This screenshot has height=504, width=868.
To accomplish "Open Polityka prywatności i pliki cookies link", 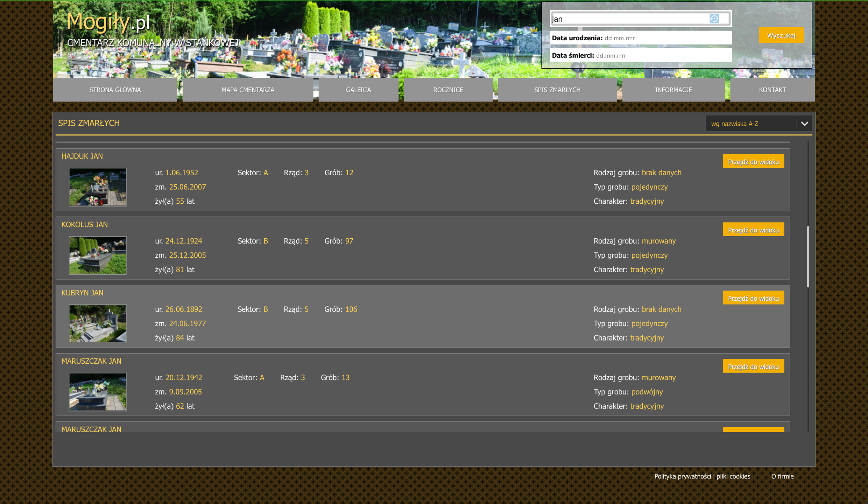I will [x=702, y=476].
